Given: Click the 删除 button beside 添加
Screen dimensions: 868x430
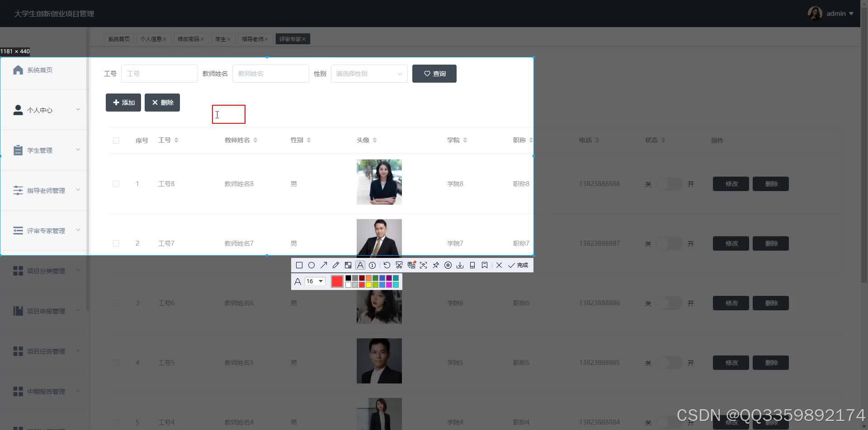Looking at the screenshot, I should coord(162,103).
